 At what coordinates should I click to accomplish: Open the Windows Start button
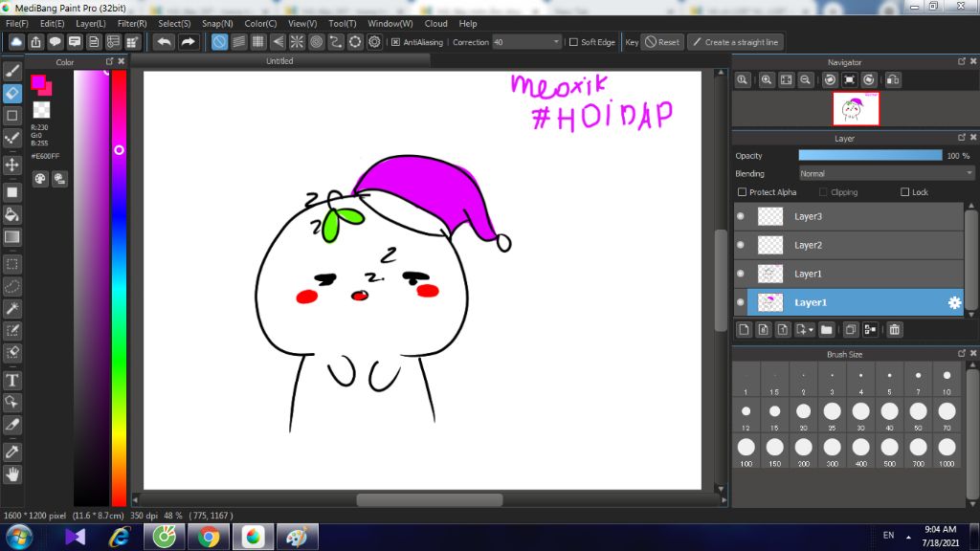coord(19,538)
